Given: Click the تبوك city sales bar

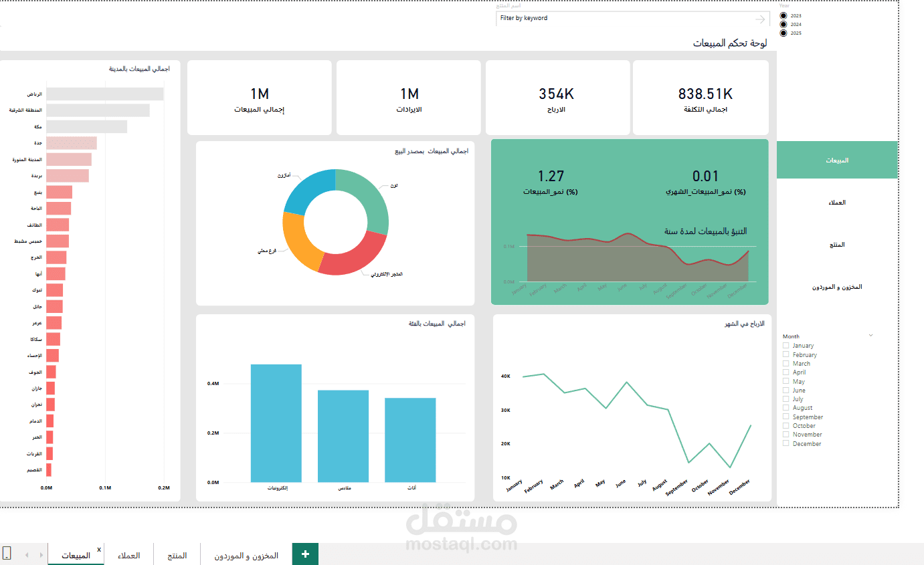Looking at the screenshot, I should pyautogui.click(x=55, y=290).
